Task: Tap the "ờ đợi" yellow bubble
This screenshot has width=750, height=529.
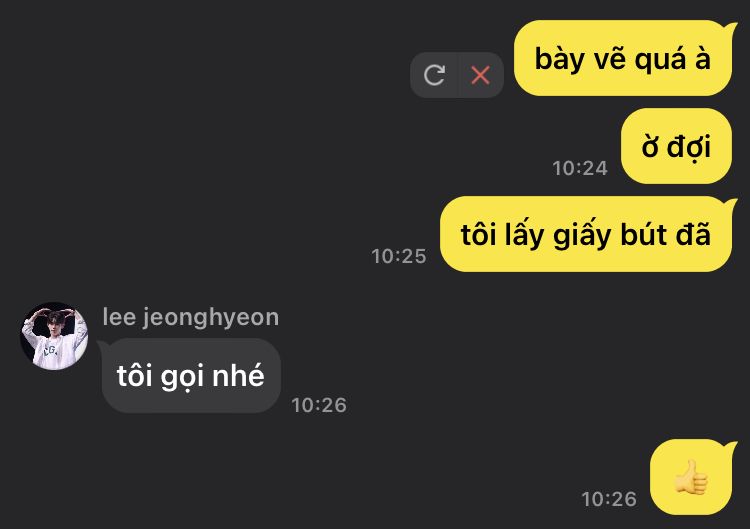Action: click(676, 146)
